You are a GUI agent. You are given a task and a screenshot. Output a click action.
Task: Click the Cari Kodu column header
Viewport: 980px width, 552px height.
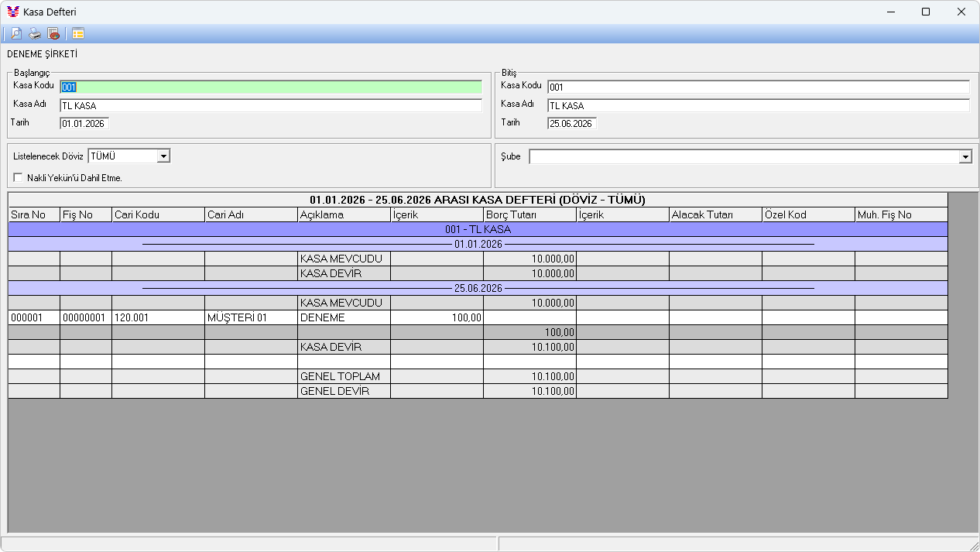coord(158,214)
